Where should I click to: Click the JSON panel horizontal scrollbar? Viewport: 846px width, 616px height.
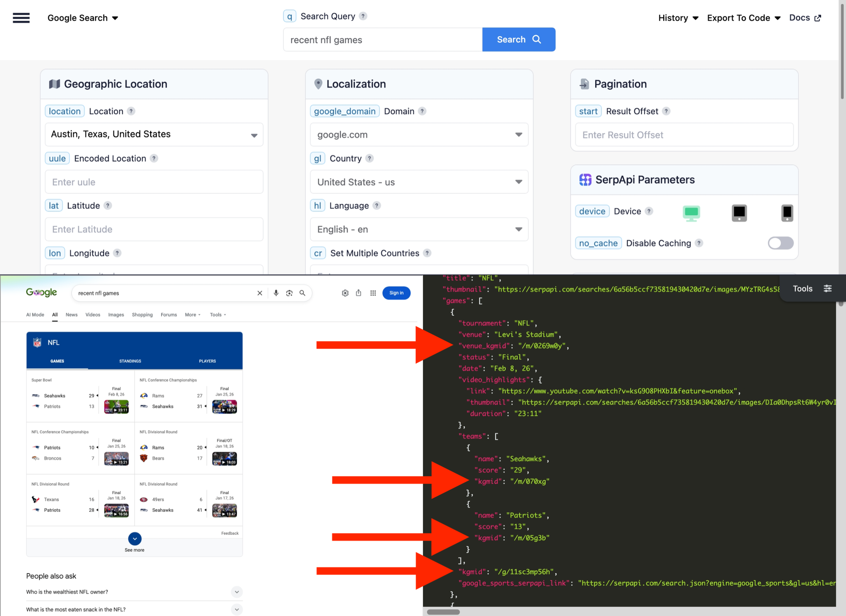tap(443, 612)
